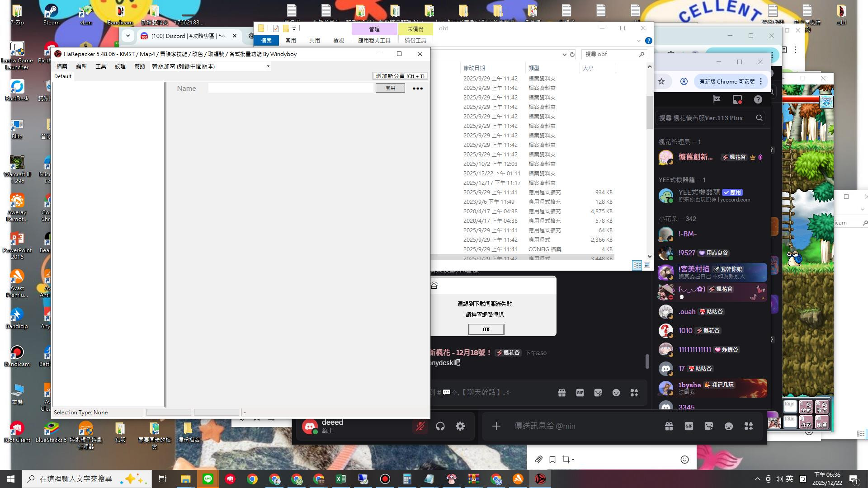
Task: Click the plus attachment icon beside @min
Action: point(496,426)
